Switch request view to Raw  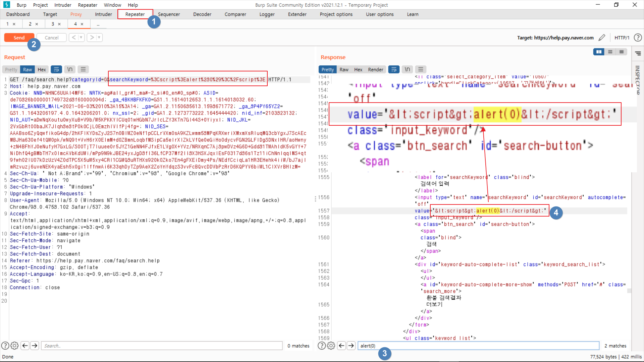tap(28, 69)
